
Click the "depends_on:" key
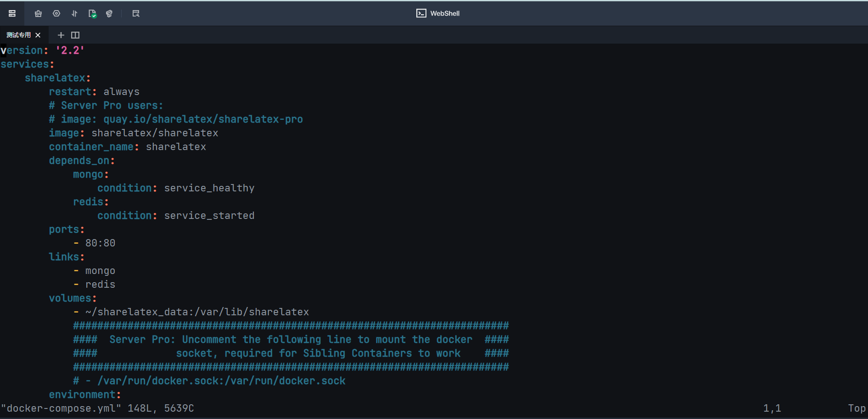coord(82,161)
